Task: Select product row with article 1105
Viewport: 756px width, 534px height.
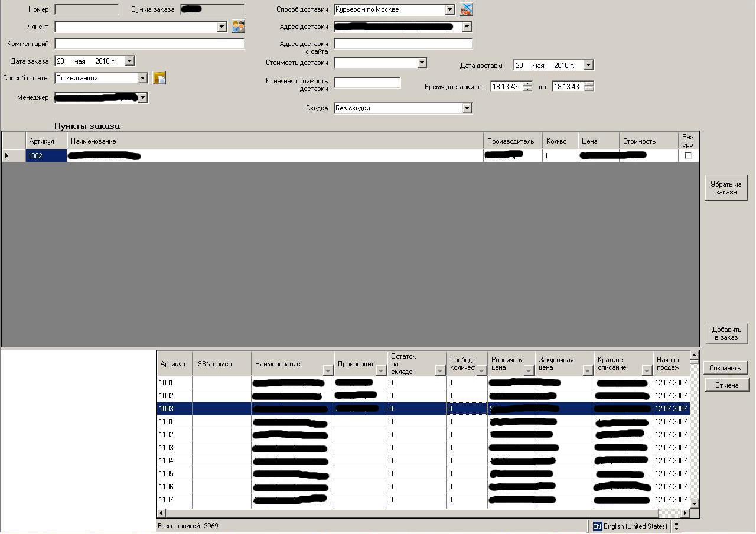Action: pyautogui.click(x=174, y=474)
